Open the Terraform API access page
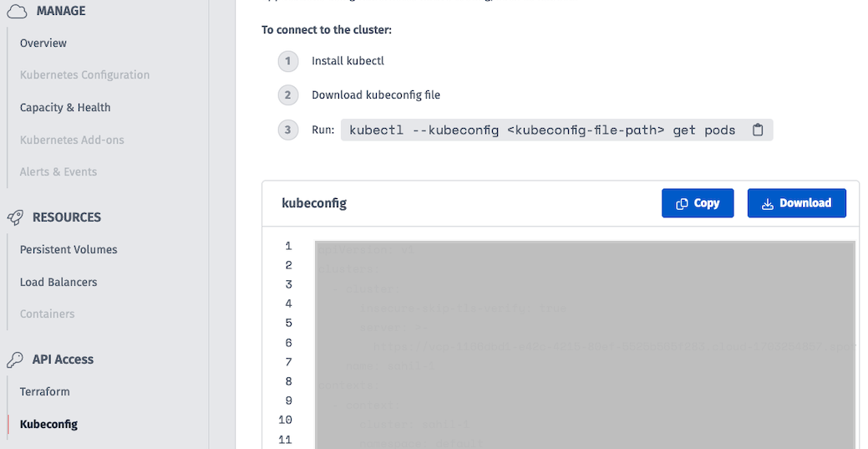868x449 pixels. [x=45, y=391]
